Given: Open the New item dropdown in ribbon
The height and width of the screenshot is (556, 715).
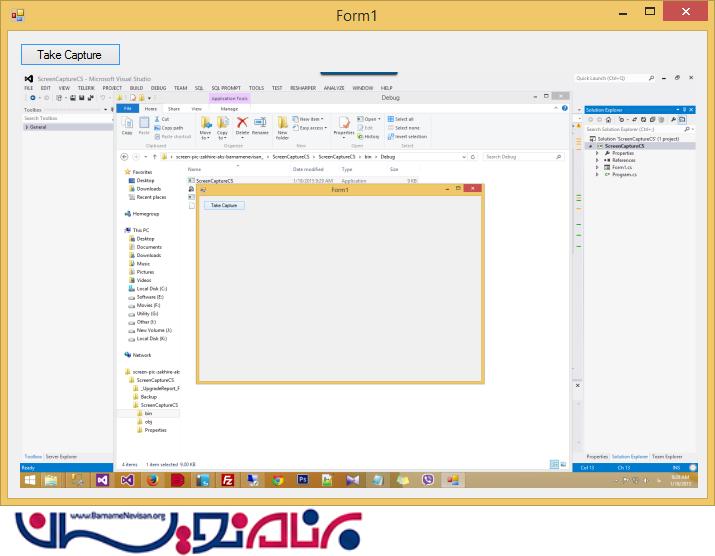Looking at the screenshot, I should click(310, 119).
